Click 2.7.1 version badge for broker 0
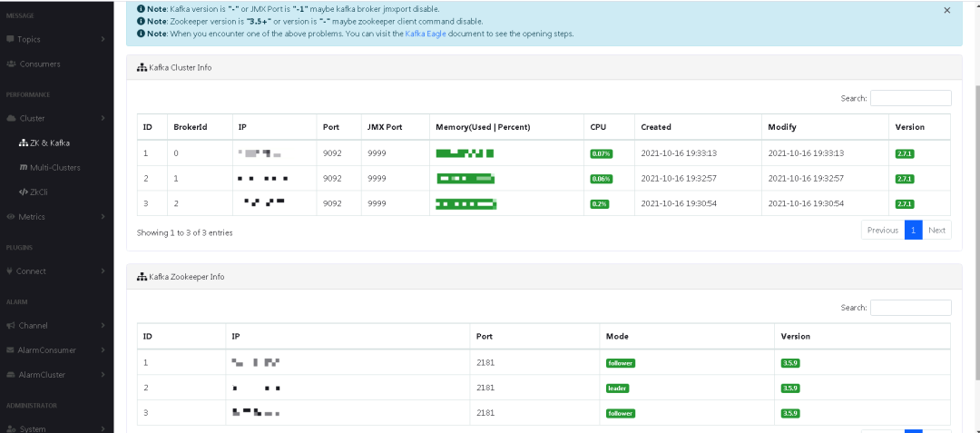This screenshot has height=433, width=980. coord(905,153)
